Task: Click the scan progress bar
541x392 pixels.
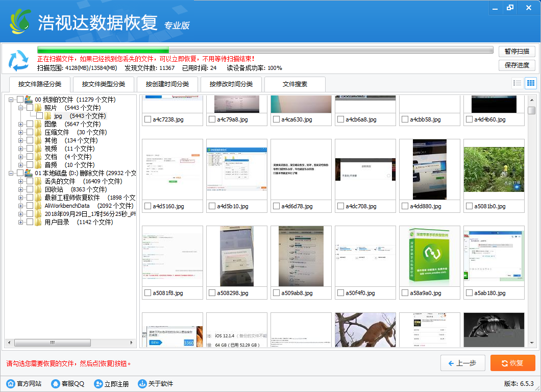Action: [x=265, y=51]
